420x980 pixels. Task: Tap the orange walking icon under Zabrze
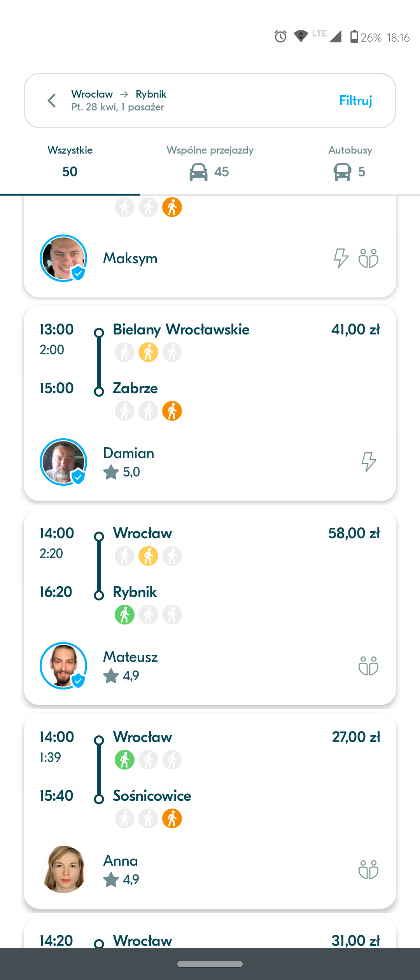(x=172, y=411)
